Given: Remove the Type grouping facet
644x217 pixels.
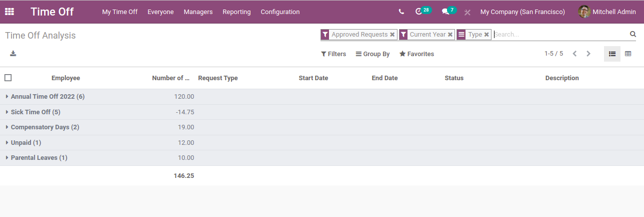Looking at the screenshot, I should coord(486,35).
